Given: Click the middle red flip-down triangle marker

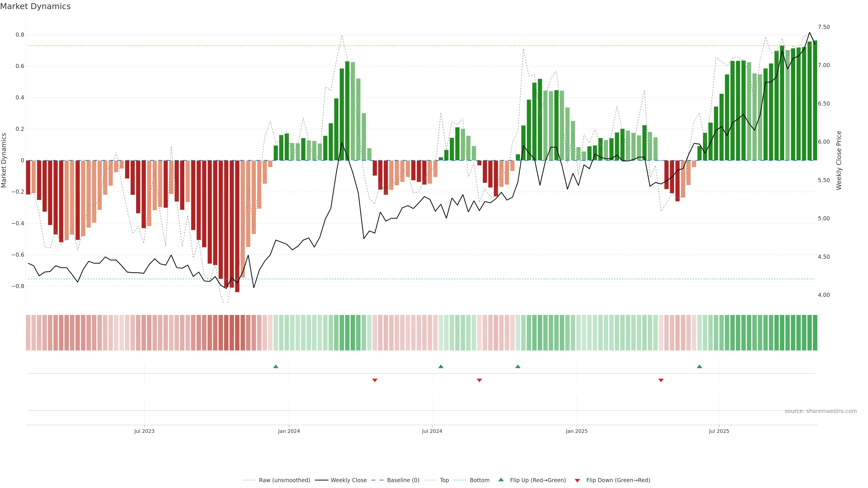Looking at the screenshot, I should (x=479, y=380).
